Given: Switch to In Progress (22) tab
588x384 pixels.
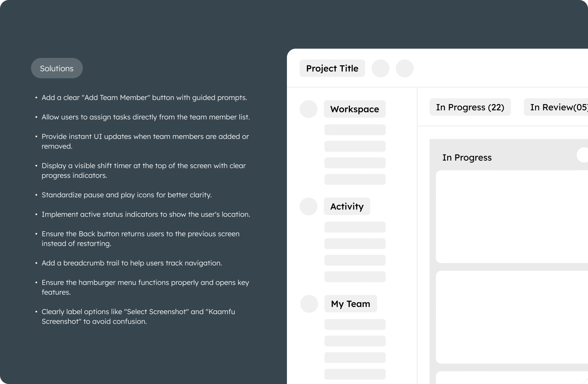Looking at the screenshot, I should tap(470, 107).
